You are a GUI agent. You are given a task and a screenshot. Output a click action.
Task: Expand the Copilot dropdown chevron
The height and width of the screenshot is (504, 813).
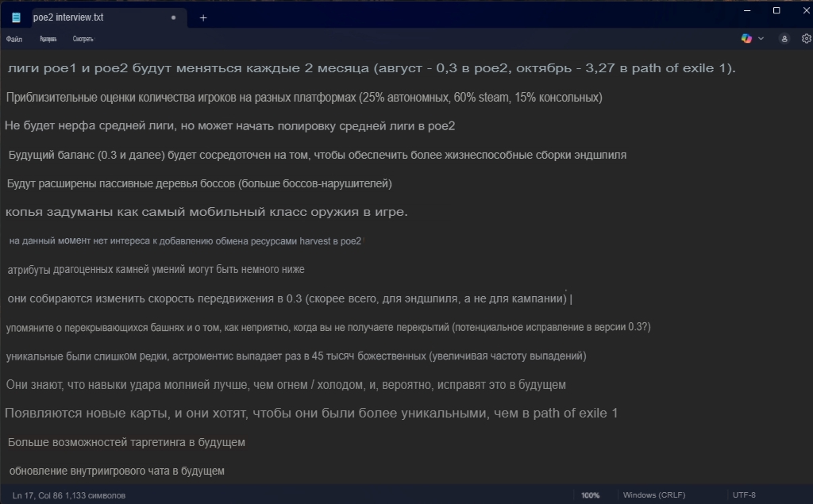[x=761, y=38]
